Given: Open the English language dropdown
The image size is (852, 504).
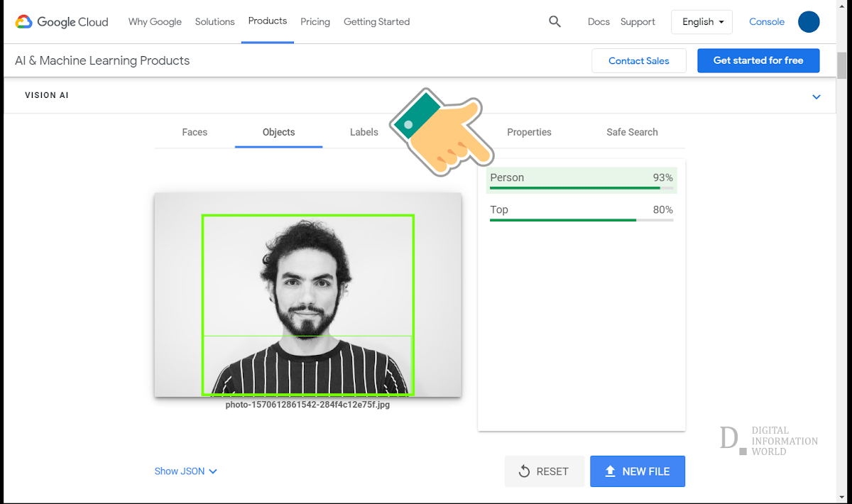Looking at the screenshot, I should click(703, 22).
